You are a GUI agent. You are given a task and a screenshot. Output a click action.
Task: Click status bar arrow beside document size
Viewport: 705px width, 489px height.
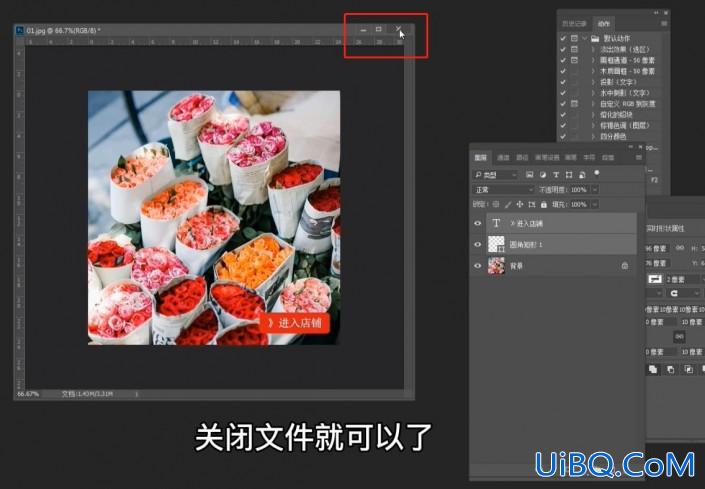137,394
